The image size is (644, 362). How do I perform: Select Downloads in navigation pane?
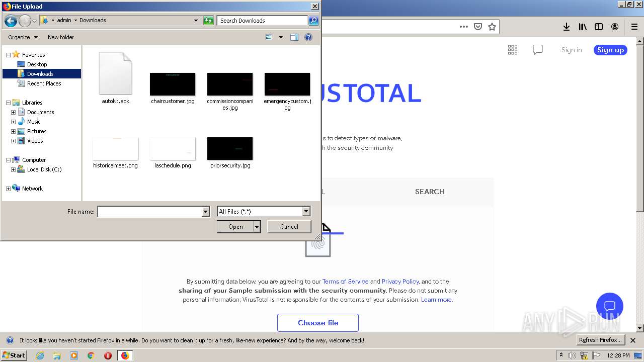[x=40, y=74]
